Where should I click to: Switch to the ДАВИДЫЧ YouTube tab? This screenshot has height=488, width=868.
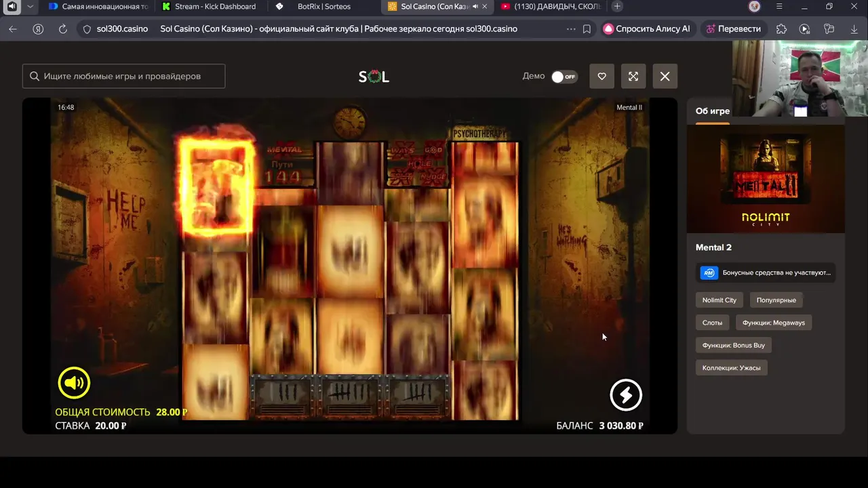click(549, 7)
